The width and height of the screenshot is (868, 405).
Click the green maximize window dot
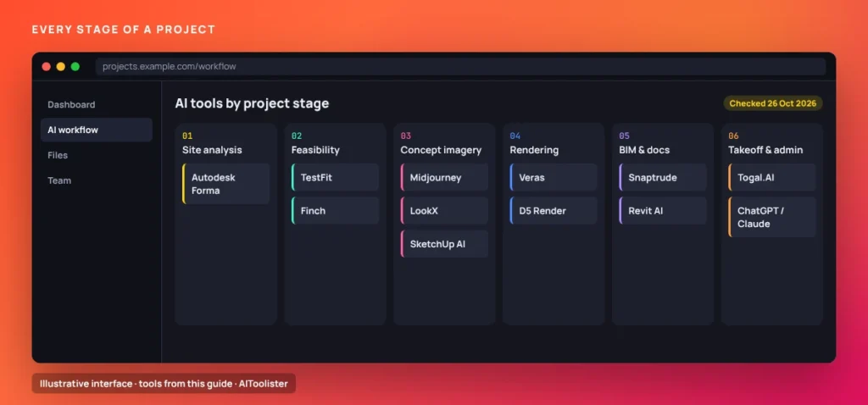[75, 66]
